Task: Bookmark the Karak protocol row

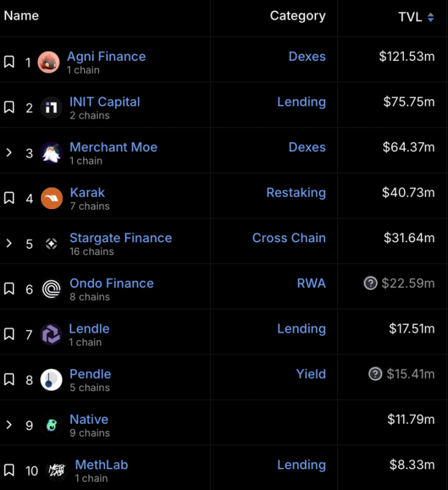Action: pyautogui.click(x=9, y=198)
